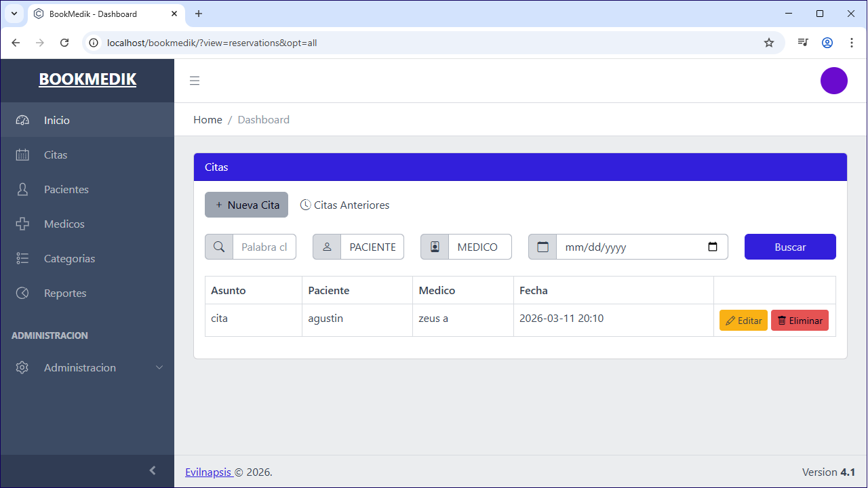
Task: Delete the cita row with Eliminar
Action: click(800, 321)
